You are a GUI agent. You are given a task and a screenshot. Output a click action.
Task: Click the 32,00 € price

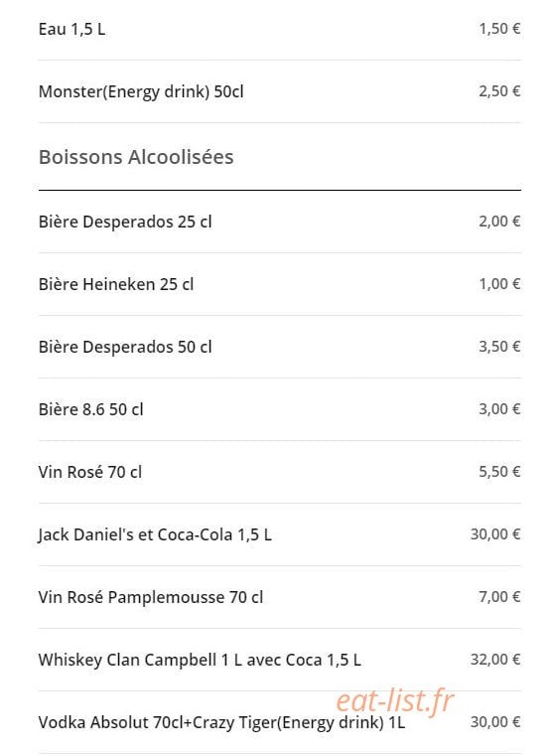495,660
